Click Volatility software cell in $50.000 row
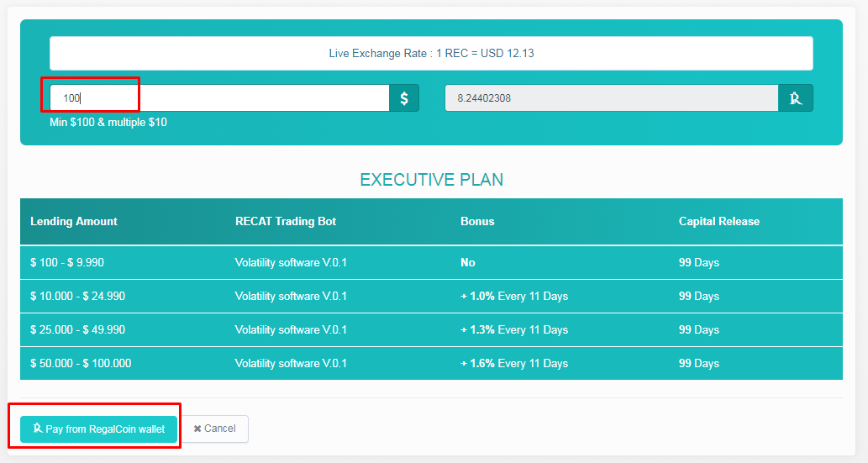Image resolution: width=868 pixels, height=463 pixels. coord(291,364)
